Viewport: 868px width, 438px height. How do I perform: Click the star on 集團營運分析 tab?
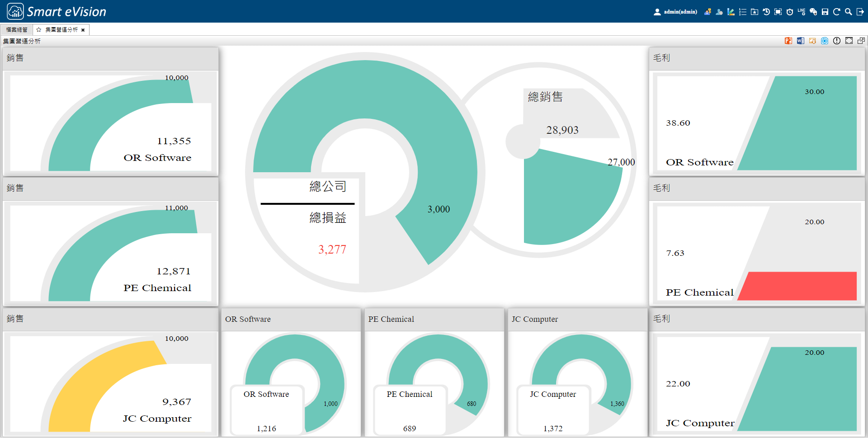coord(39,30)
